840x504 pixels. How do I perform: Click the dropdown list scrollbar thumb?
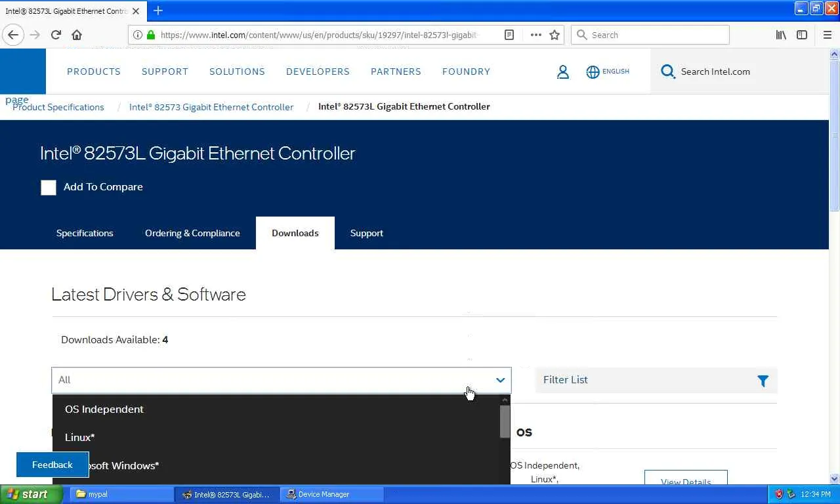point(505,421)
